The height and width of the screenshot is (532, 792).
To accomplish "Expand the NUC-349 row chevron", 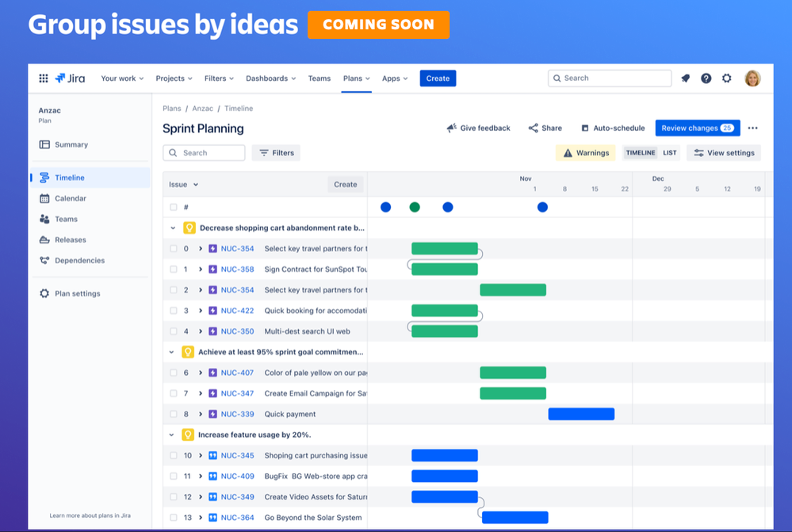I will (x=201, y=497).
